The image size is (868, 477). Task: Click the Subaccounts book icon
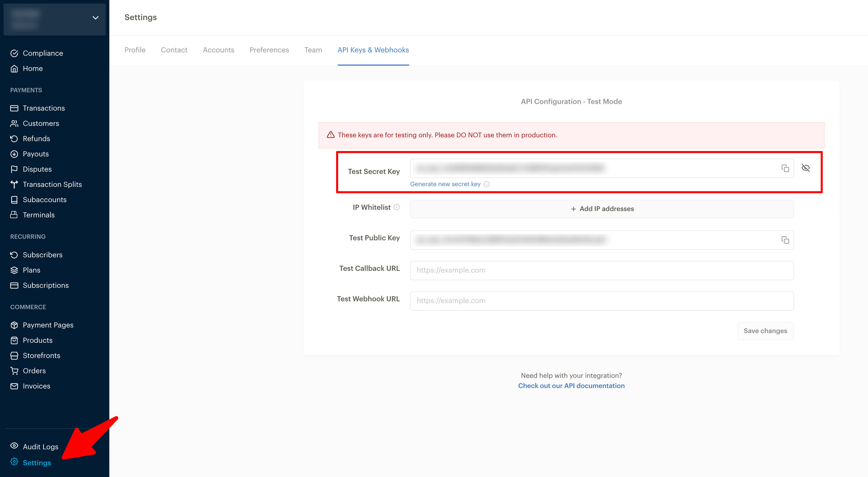pos(14,200)
